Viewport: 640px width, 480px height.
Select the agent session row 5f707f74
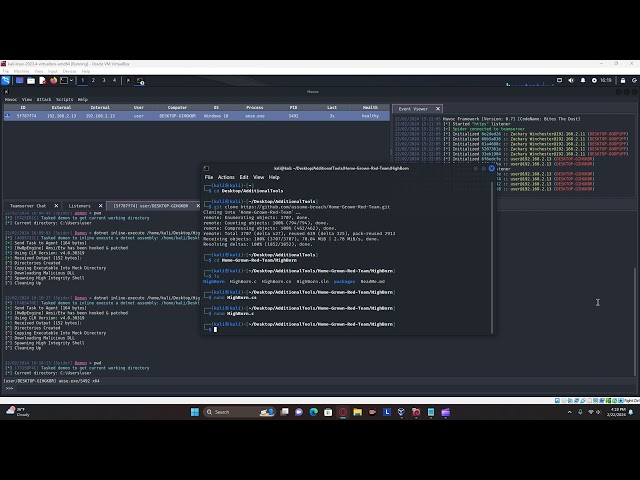coord(196,116)
